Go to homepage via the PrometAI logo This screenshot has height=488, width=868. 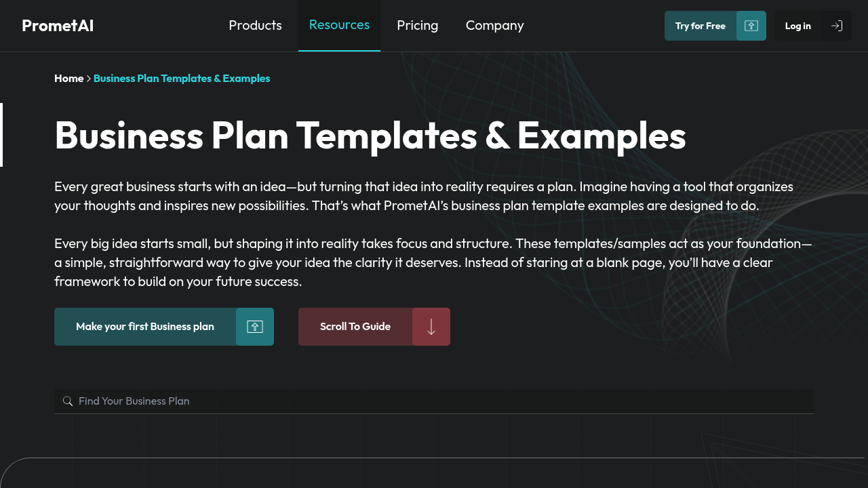pos(58,26)
